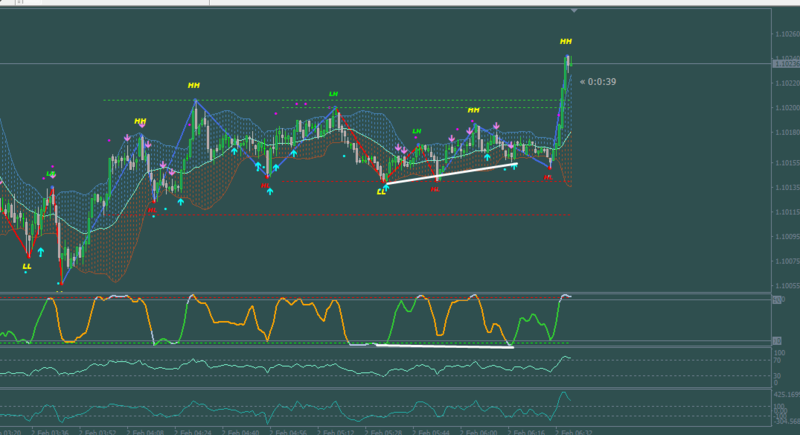Viewport: 800px width, 435px height.
Task: Select the HH label at the 04:24 peak
Action: (193, 86)
